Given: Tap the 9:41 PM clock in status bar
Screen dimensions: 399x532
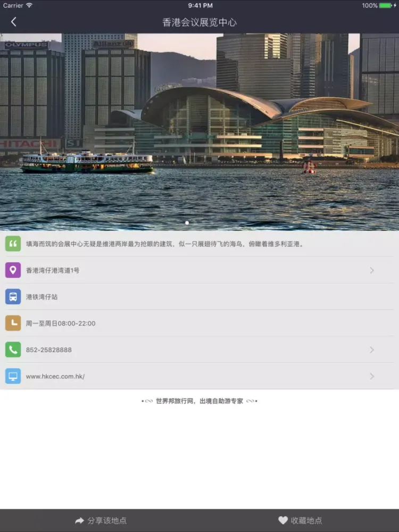Looking at the screenshot, I should point(200,5).
